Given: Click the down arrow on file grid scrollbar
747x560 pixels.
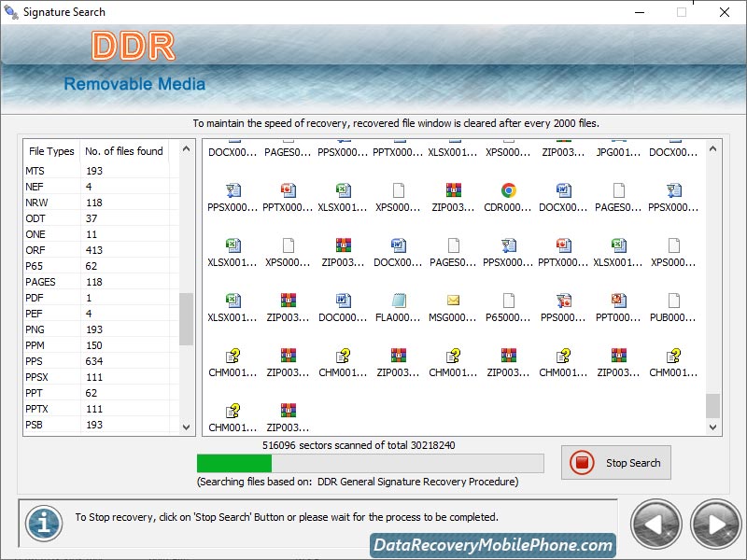Looking at the screenshot, I should pos(712,427).
